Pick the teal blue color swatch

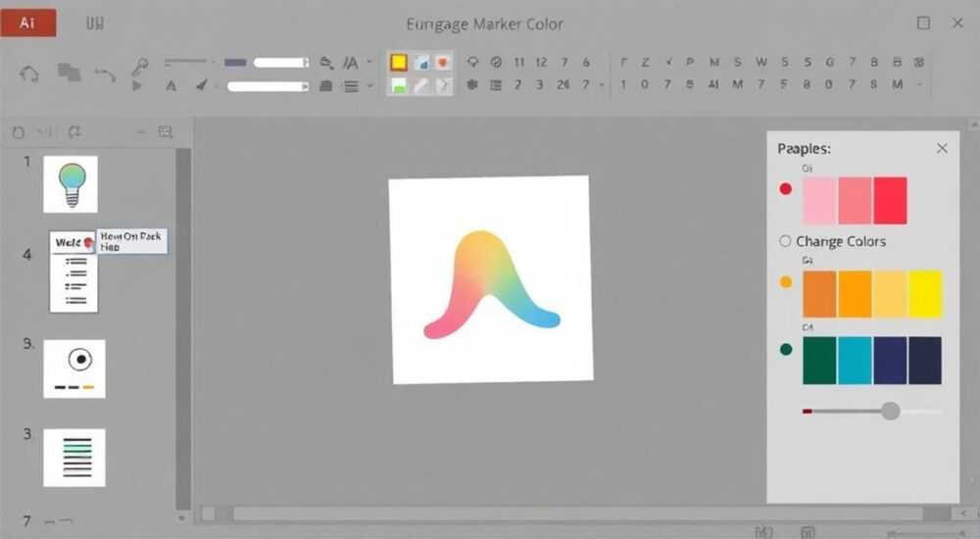click(x=855, y=361)
